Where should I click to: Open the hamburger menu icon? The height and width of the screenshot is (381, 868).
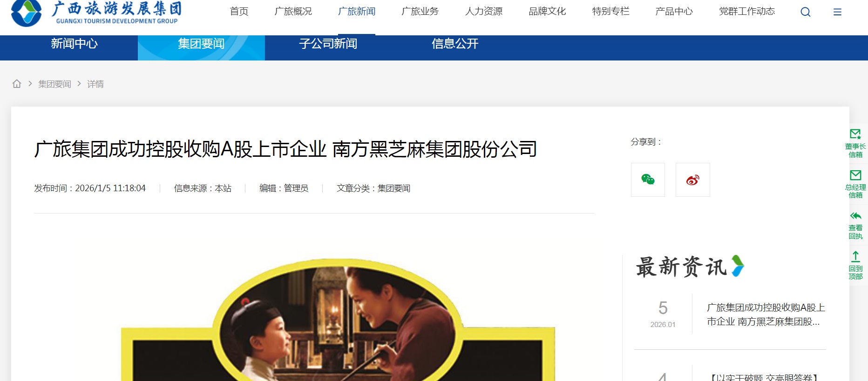[837, 12]
